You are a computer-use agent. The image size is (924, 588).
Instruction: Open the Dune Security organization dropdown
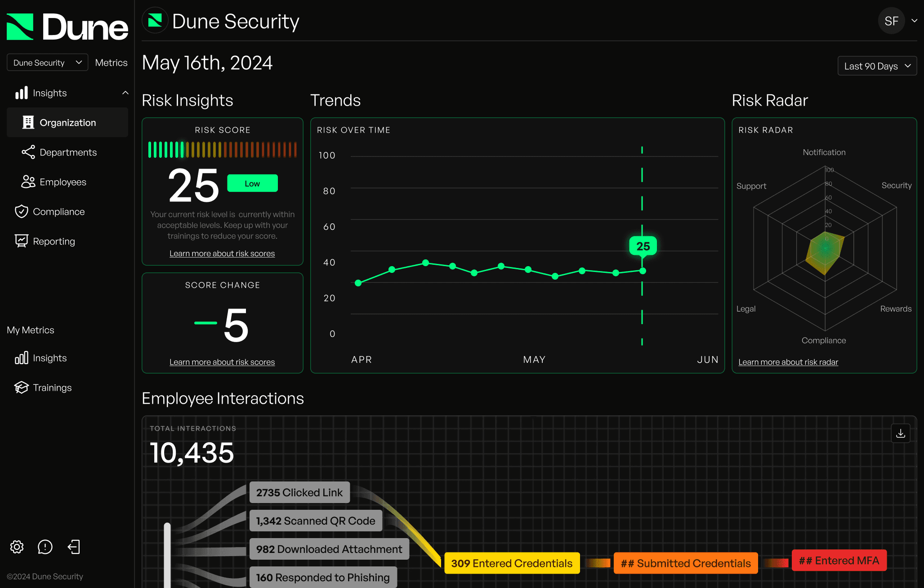coord(47,62)
